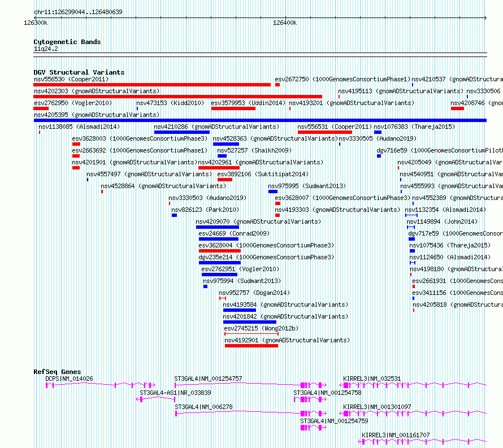The image size is (503, 448).
Task: Select nsv4201842 variant label
Action: [x=285, y=316]
